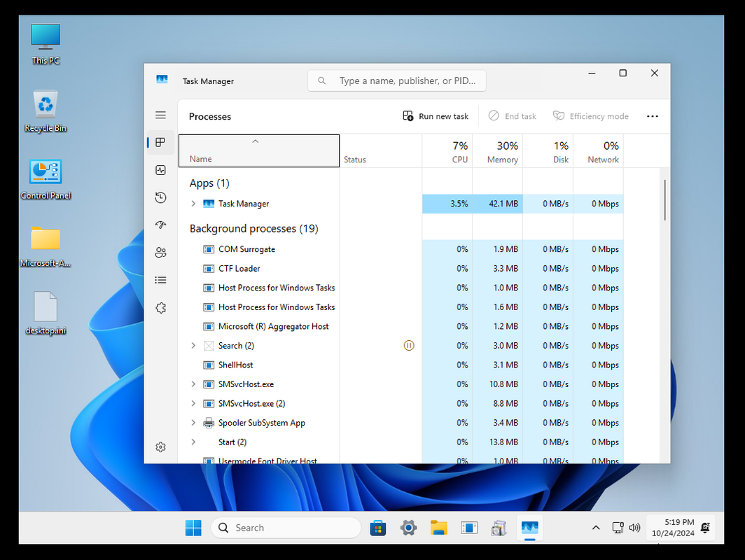This screenshot has height=560, width=745.
Task: Open the Startup apps sidebar icon
Action: tap(160, 225)
